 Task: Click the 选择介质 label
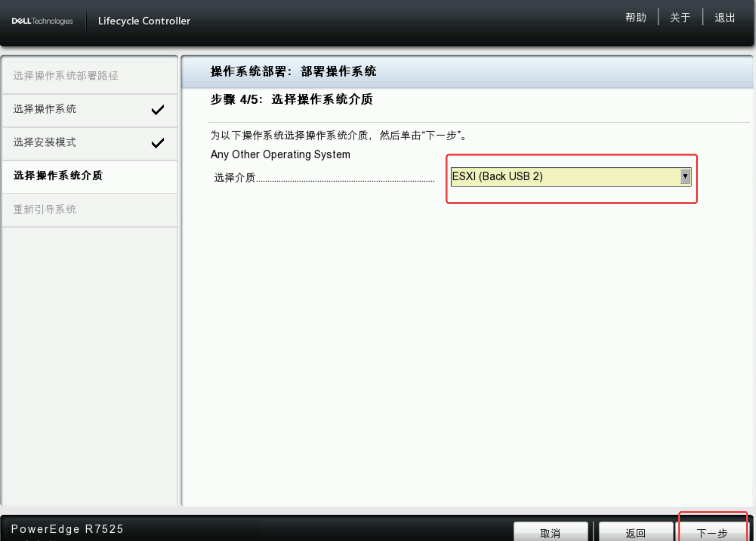click(x=235, y=177)
